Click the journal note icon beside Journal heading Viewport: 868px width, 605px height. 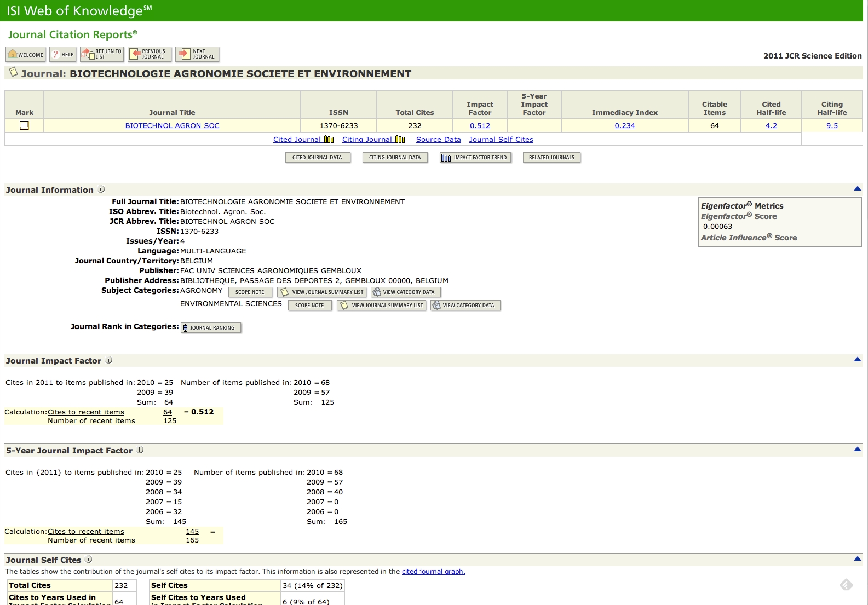[x=13, y=72]
